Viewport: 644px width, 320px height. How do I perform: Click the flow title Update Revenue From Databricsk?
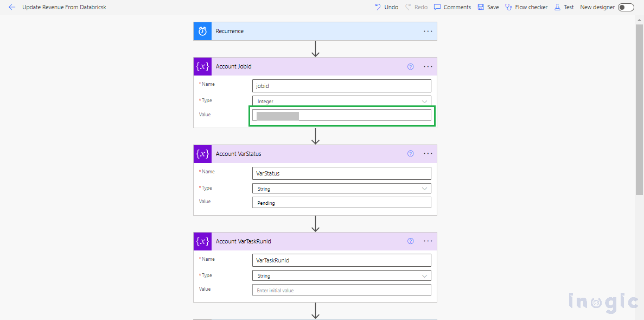click(64, 7)
